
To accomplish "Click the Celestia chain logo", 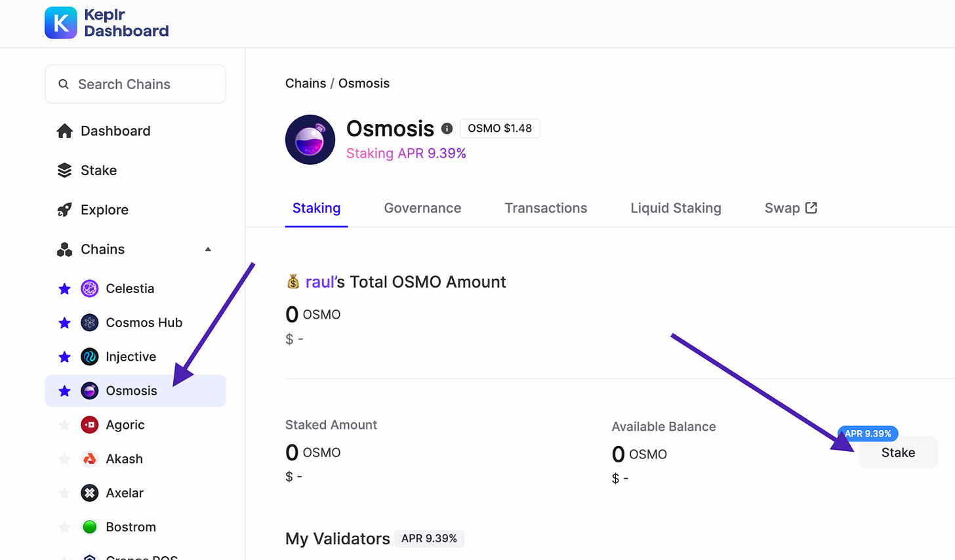I will point(90,289).
